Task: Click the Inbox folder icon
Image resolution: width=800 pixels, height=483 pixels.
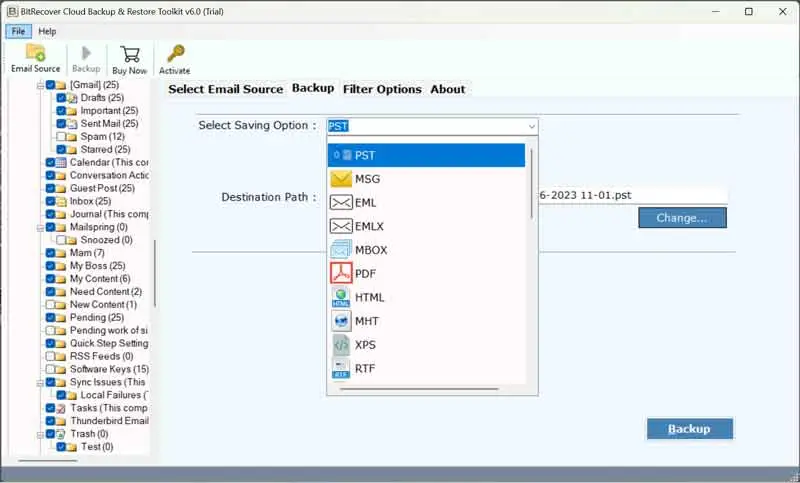Action: point(61,201)
